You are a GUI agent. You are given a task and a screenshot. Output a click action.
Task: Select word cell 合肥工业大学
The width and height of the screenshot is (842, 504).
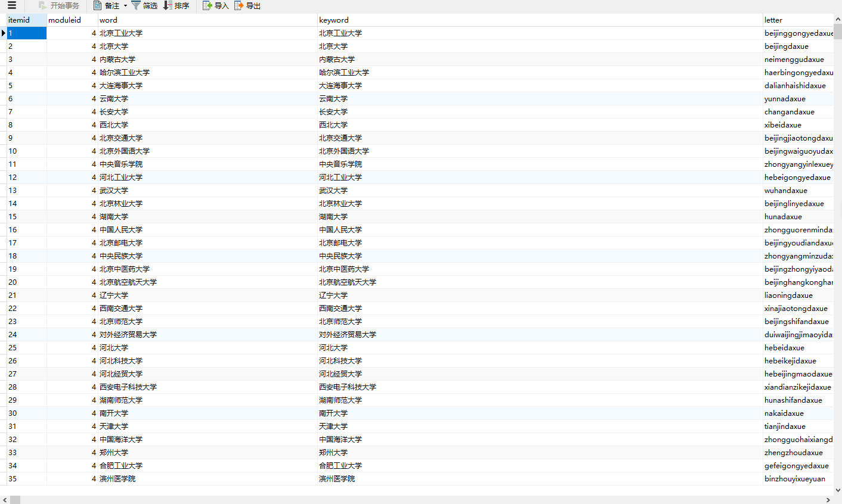pyautogui.click(x=208, y=465)
